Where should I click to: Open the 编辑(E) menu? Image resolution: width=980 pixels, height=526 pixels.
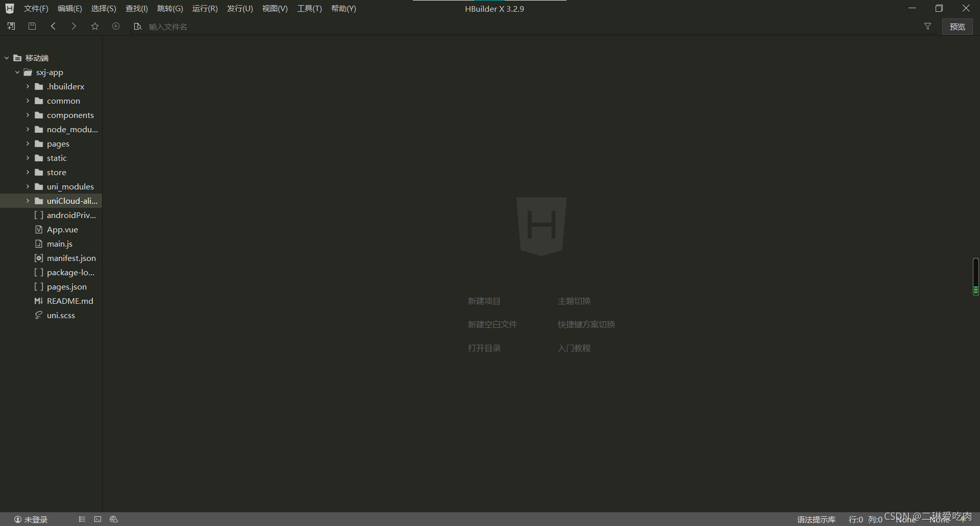pyautogui.click(x=69, y=9)
